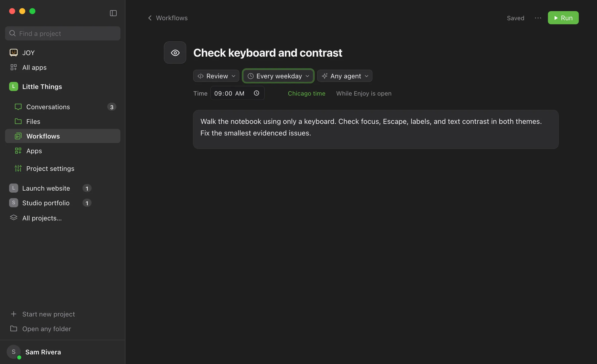Image resolution: width=597 pixels, height=364 pixels.
Task: Click the eye icon beside workflow title
Action: [175, 53]
